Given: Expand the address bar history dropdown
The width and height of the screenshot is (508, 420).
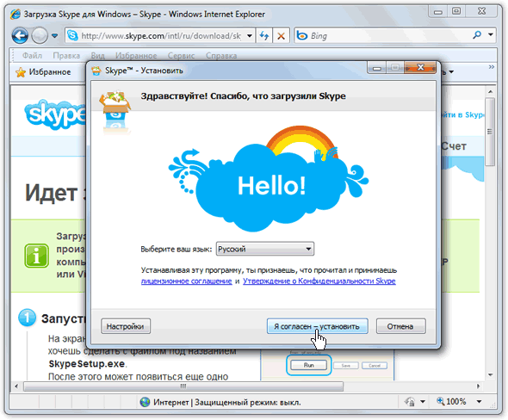Looking at the screenshot, I should 250,35.
